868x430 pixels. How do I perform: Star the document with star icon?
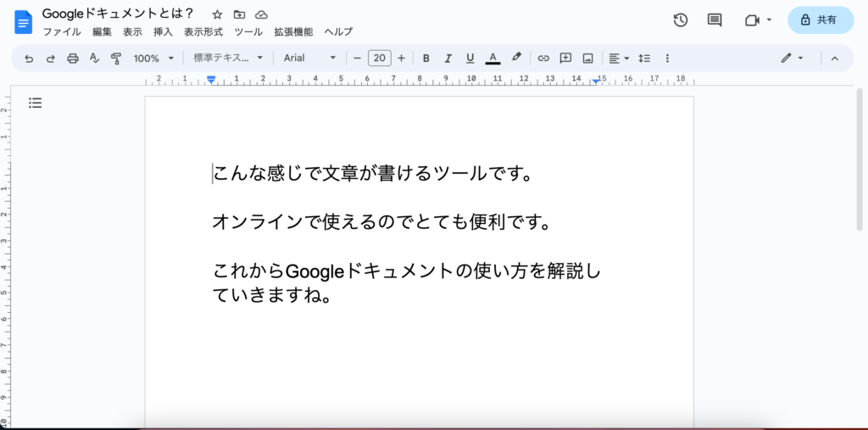[x=217, y=14]
